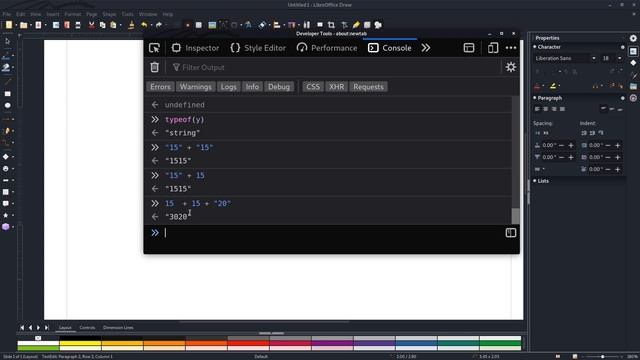The width and height of the screenshot is (640, 360).
Task: Open the highlighting color dropdown arrow
Action: pos(559,86)
